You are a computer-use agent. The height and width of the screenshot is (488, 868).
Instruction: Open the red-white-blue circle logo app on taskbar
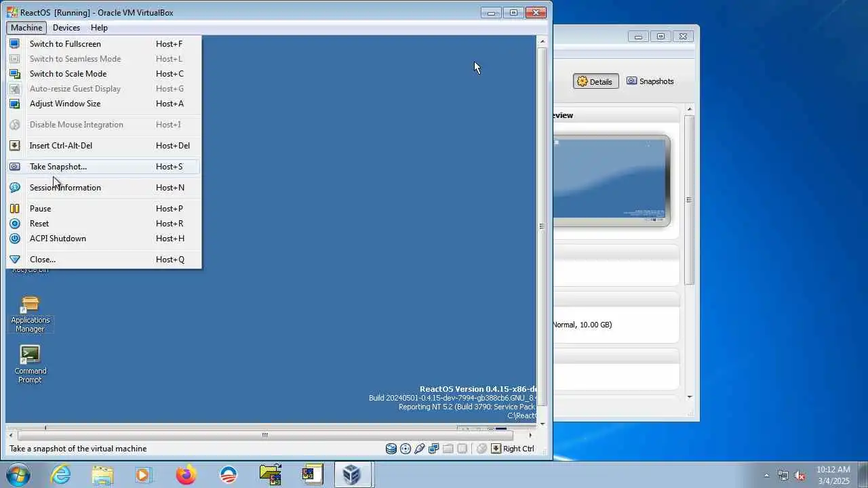(229, 474)
